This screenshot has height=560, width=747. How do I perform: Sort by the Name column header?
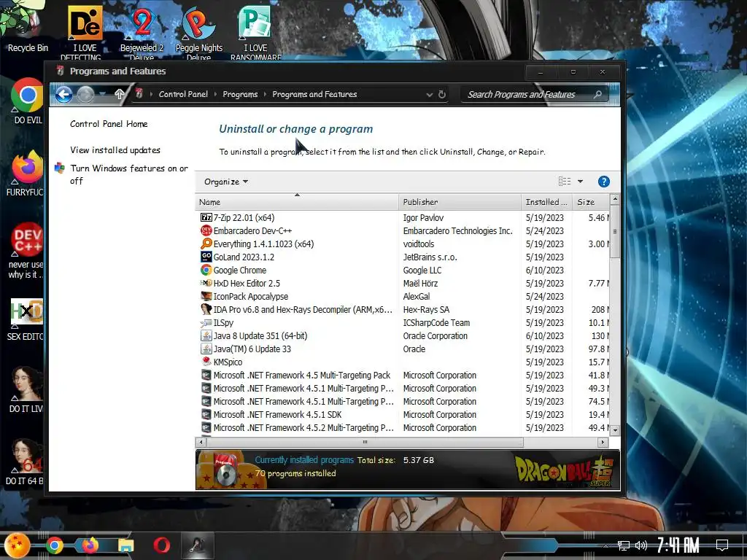297,202
